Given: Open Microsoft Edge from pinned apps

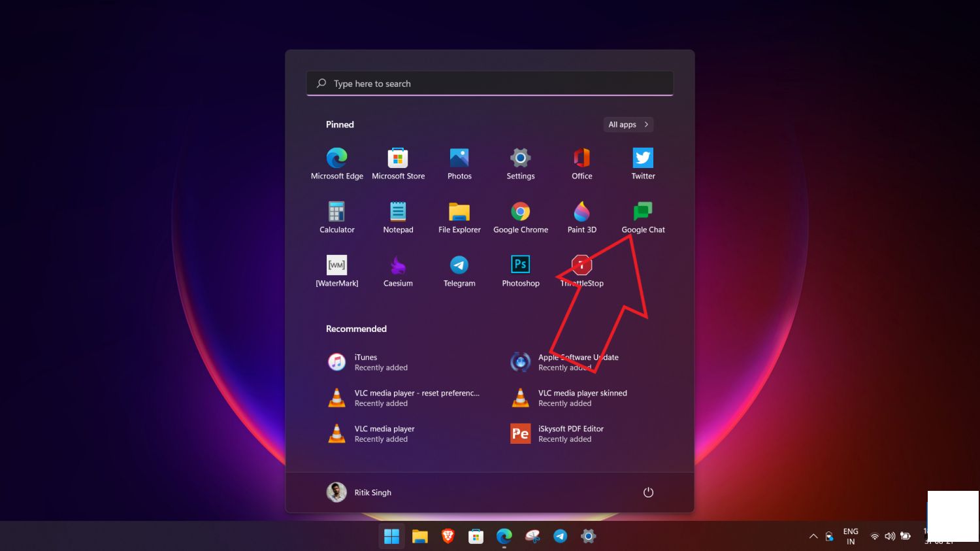Looking at the screenshot, I should [336, 164].
